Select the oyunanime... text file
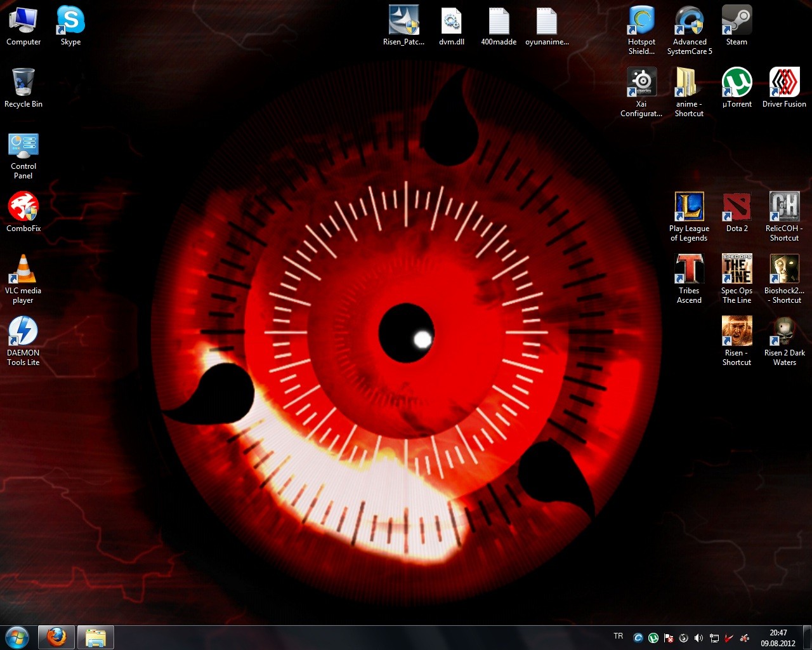The width and height of the screenshot is (812, 650). tap(547, 26)
